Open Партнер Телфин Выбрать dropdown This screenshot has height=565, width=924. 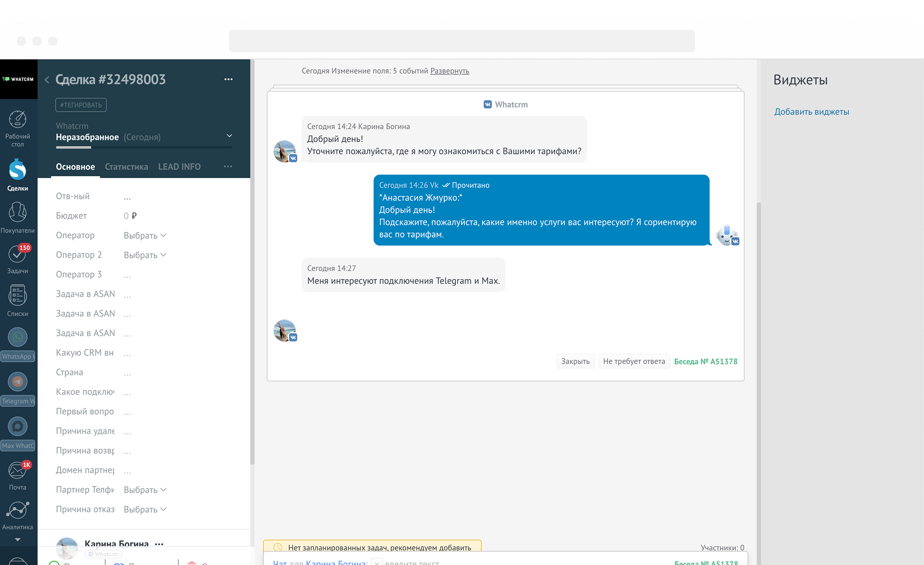[x=145, y=490]
